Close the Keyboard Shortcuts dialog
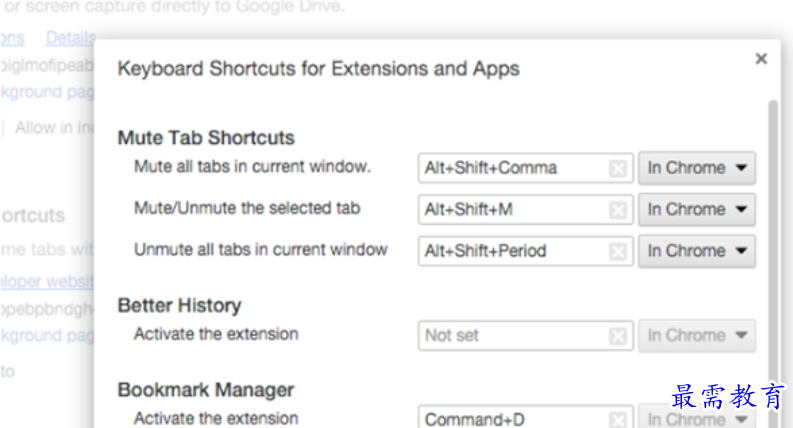 pos(761,59)
